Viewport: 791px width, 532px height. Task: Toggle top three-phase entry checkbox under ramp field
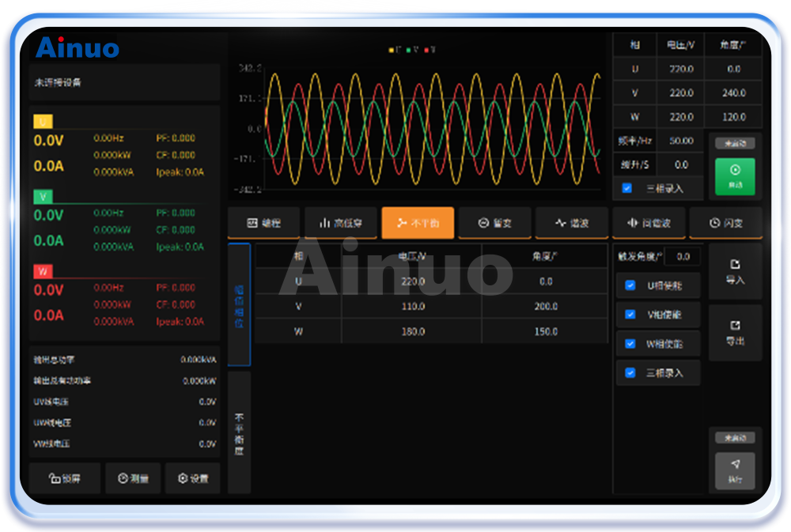[627, 188]
